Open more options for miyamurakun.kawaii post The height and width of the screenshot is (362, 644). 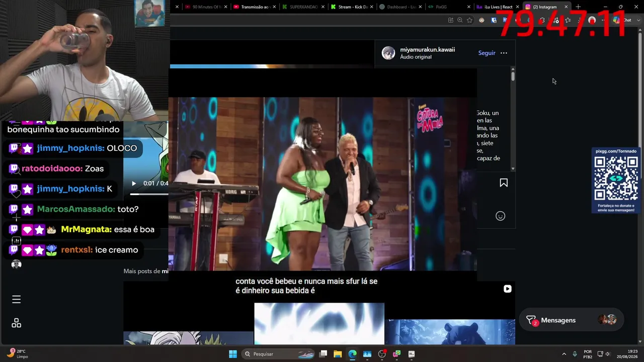click(x=504, y=53)
